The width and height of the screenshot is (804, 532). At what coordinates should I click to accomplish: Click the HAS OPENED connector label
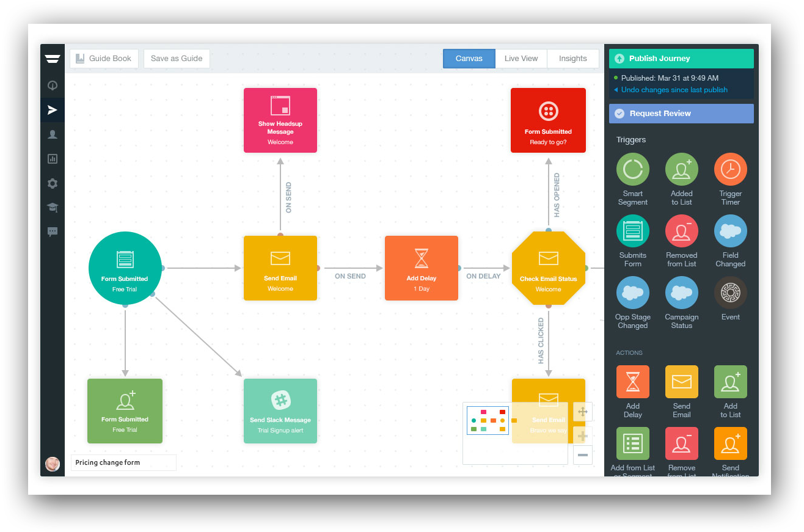557,195
